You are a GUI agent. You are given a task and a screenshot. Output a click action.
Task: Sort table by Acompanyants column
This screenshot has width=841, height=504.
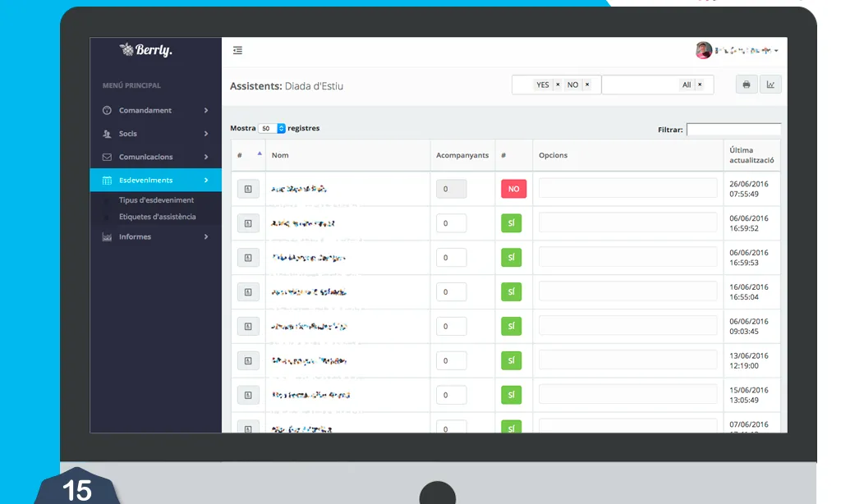462,155
